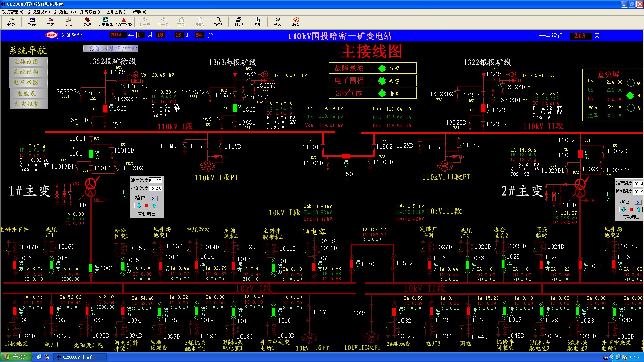The width and height of the screenshot is (644, 362).
Task: Click the 缩放 zoom magnifier icon
Action: pyautogui.click(x=218, y=22)
